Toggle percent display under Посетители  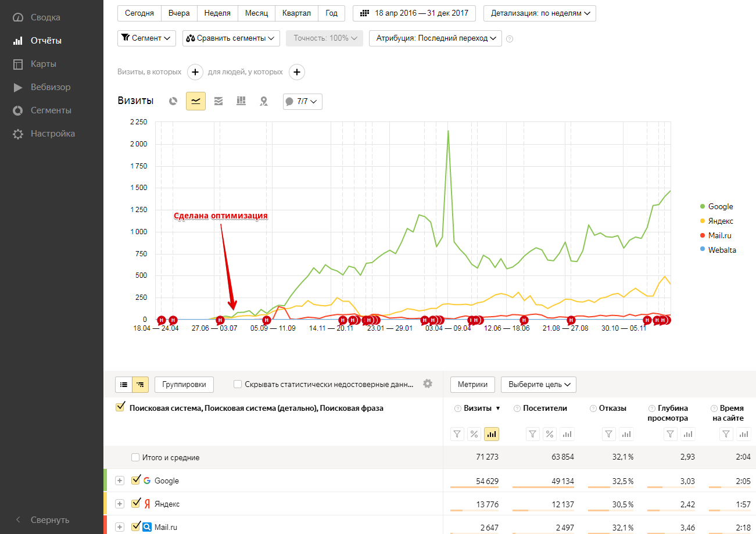pos(549,433)
